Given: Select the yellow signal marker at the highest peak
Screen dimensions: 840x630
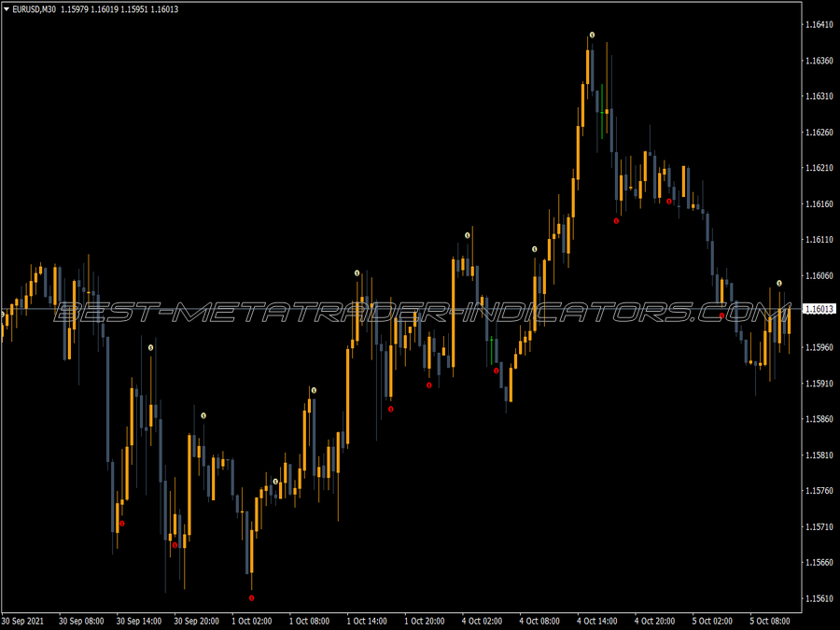Looking at the screenshot, I should (592, 35).
